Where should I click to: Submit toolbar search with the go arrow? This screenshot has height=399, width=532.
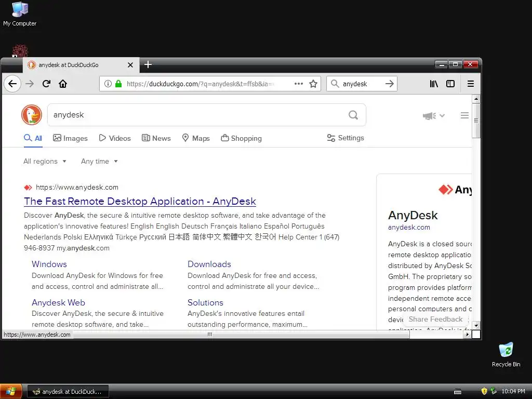pos(390,84)
